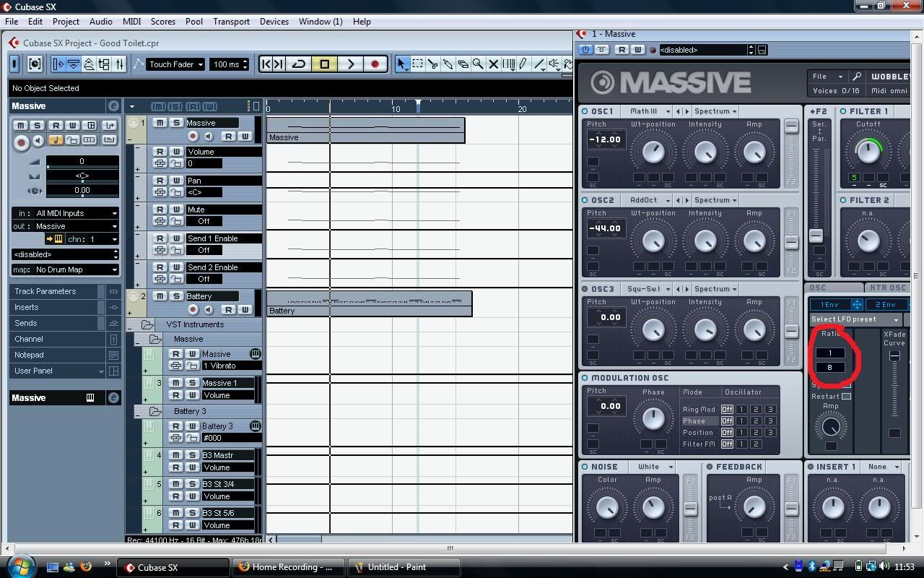Open Edit Instrument keyboard icon on Battery 3
This screenshot has height=578, width=924.
[x=255, y=426]
